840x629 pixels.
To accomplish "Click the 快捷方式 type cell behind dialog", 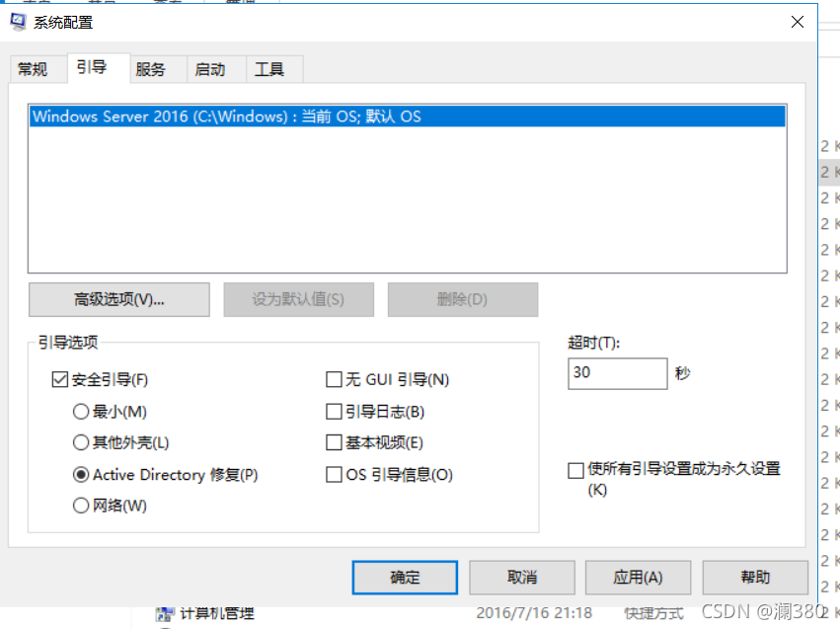I will click(653, 613).
